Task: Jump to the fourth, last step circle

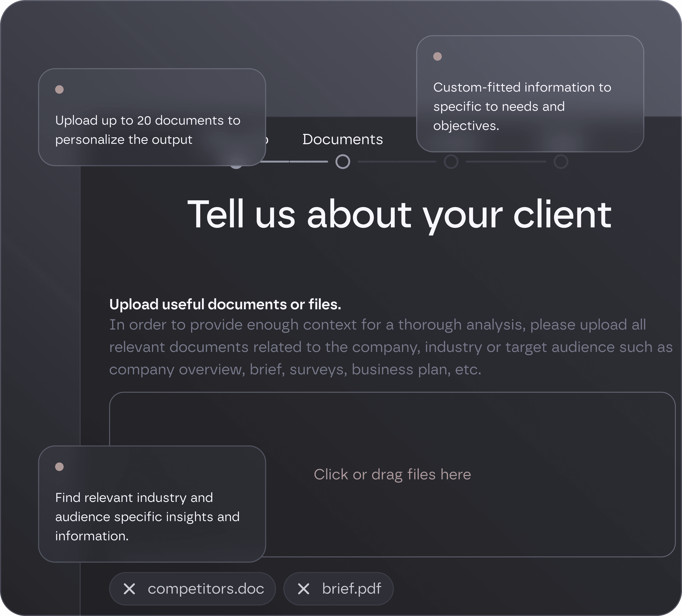Action: point(561,162)
